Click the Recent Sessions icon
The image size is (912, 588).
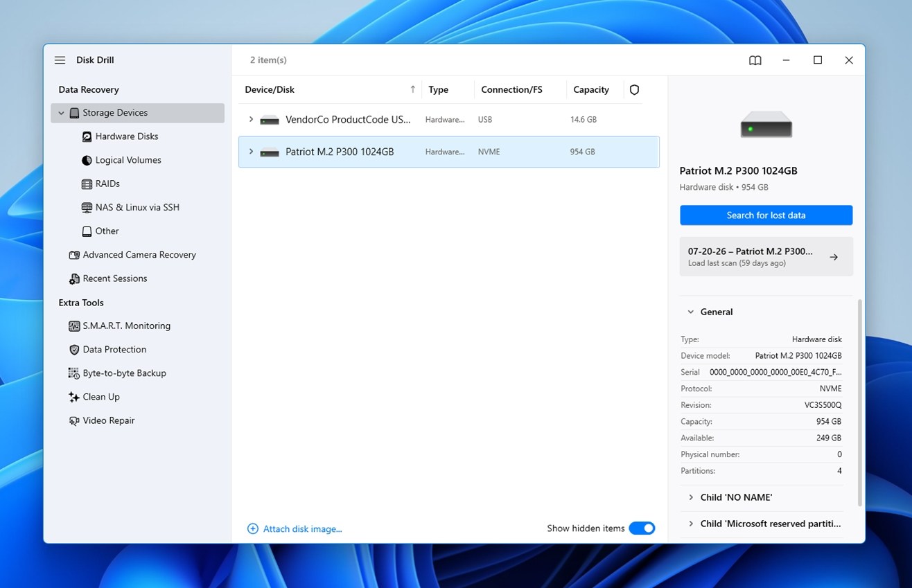point(74,278)
